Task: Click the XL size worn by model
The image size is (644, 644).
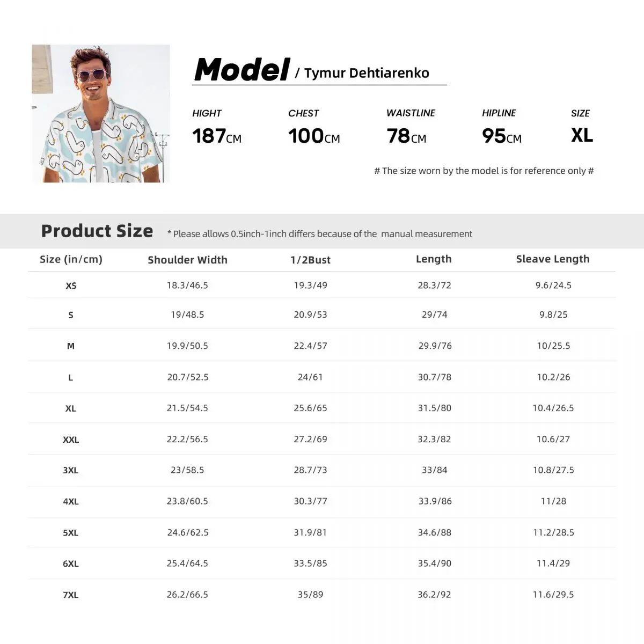Action: 582,135
